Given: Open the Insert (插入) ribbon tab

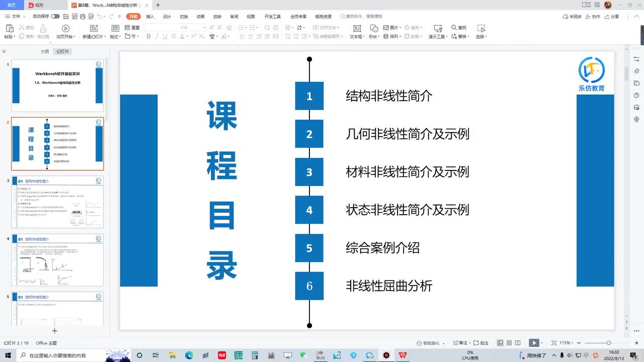Looking at the screenshot, I should 150,17.
